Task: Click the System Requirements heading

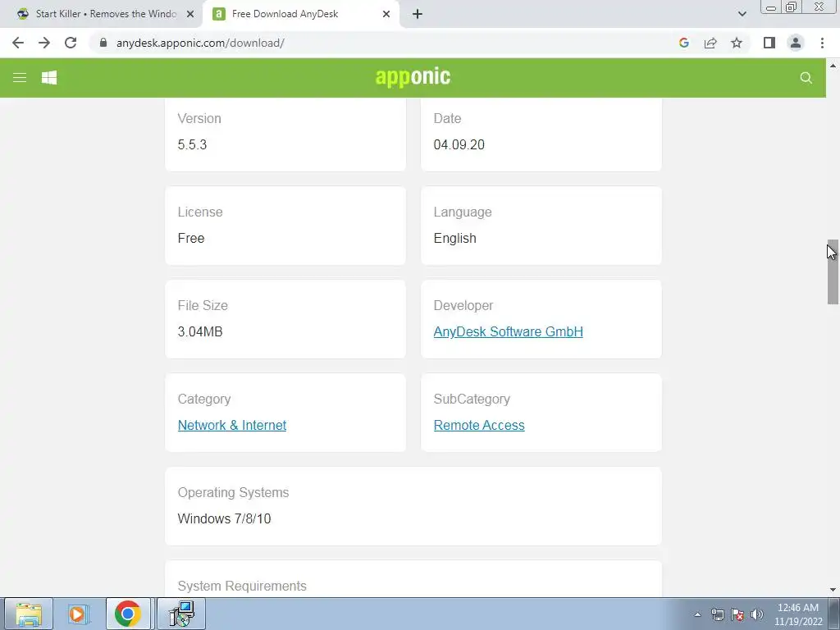Action: pos(242,586)
